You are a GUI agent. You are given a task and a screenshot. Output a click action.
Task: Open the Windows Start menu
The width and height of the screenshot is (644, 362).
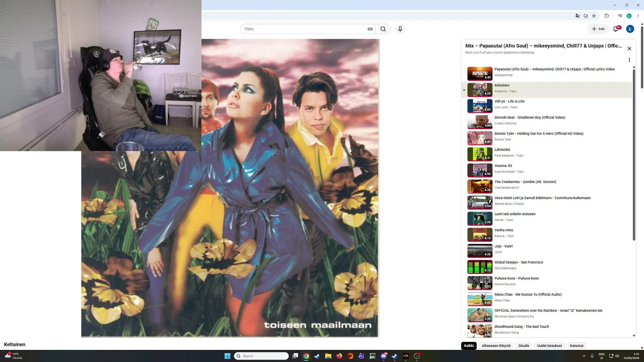[x=227, y=356]
